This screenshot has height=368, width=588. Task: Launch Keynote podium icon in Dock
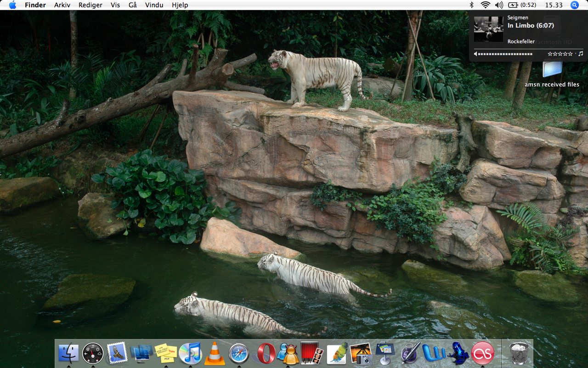pos(385,353)
